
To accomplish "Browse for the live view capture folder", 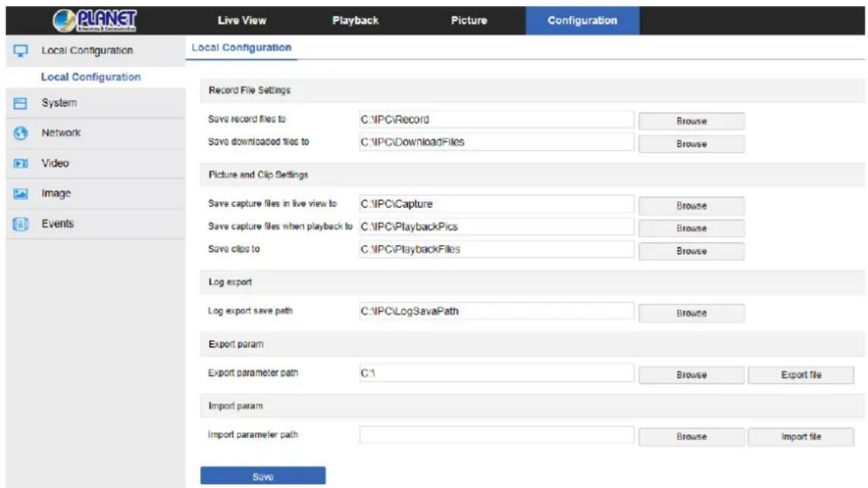I will pyautogui.click(x=691, y=206).
